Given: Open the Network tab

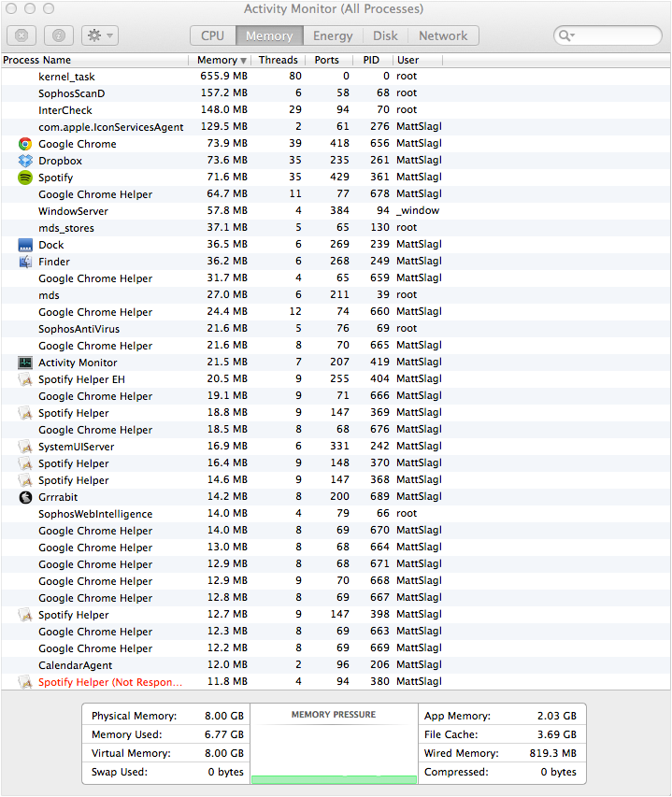Looking at the screenshot, I should tap(443, 36).
